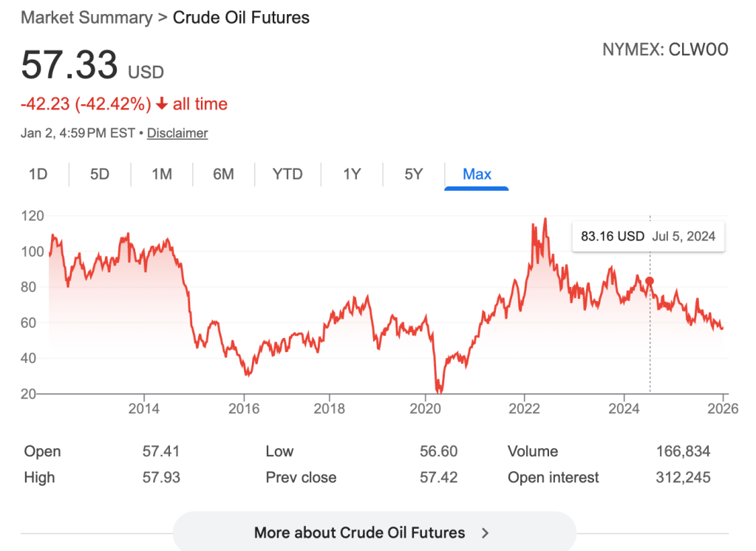Click the 2020 low point on chart
The height and width of the screenshot is (551, 756).
439,390
